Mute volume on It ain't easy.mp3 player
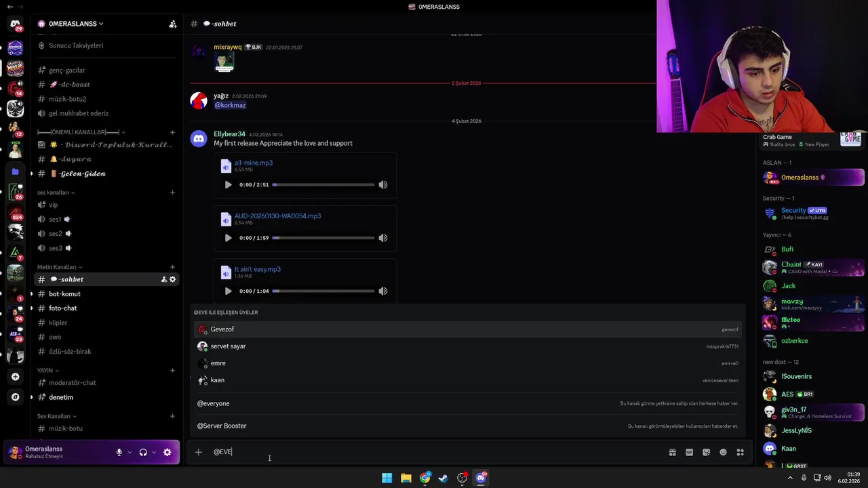This screenshot has height=488, width=868. point(382,291)
